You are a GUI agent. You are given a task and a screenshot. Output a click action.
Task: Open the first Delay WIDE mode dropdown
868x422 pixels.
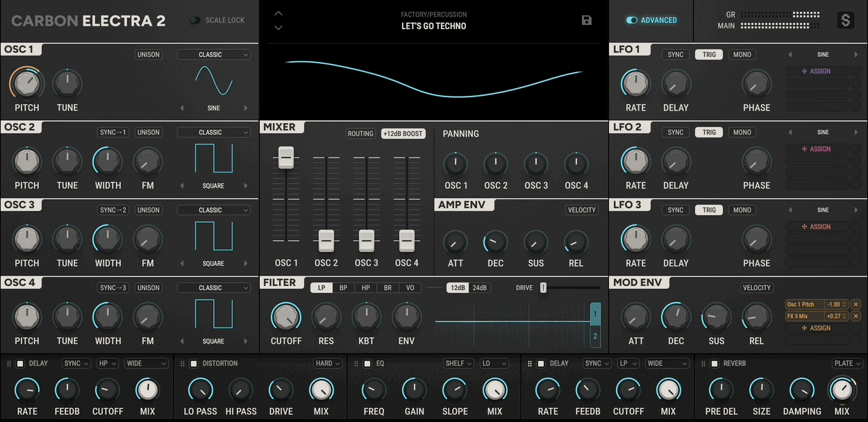tap(147, 364)
